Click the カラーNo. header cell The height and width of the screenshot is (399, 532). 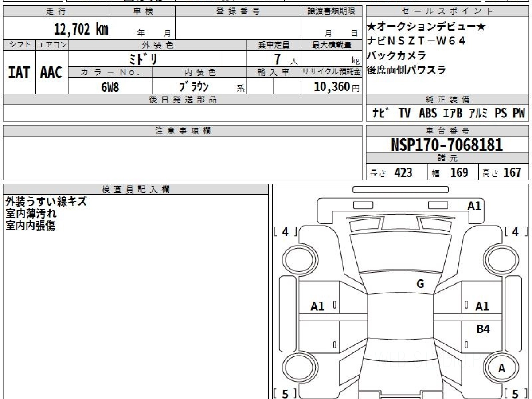click(110, 72)
